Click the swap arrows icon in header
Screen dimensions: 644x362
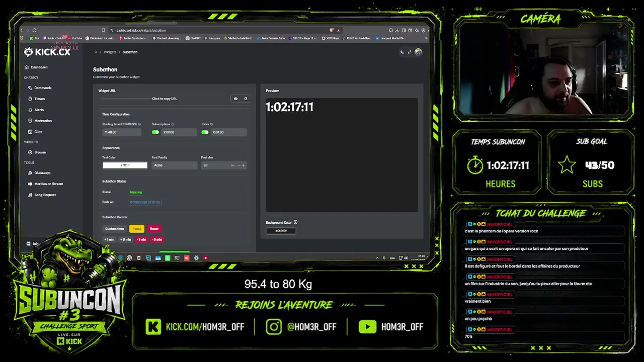click(x=409, y=52)
